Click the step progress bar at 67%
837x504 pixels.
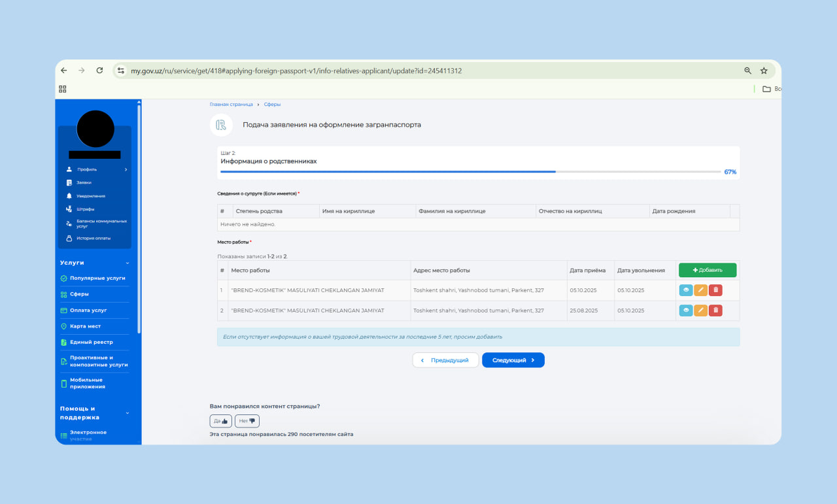pyautogui.click(x=471, y=172)
